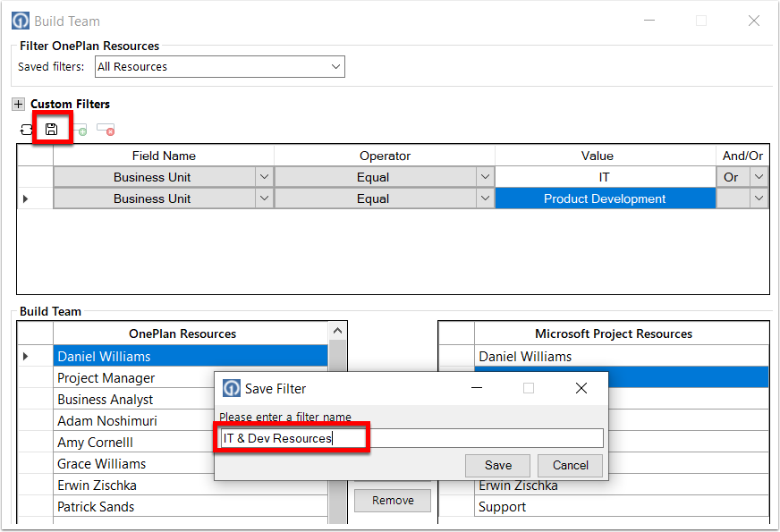Click row selector arrow beside Product Development row
Image resolution: width=780 pixels, height=532 pixels.
pos(26,198)
